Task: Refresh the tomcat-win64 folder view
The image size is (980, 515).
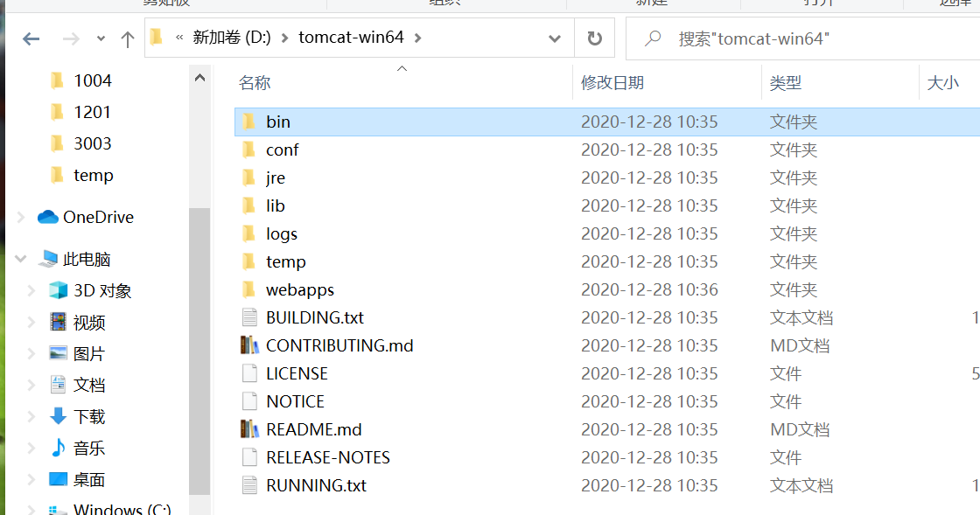Action: coord(594,38)
